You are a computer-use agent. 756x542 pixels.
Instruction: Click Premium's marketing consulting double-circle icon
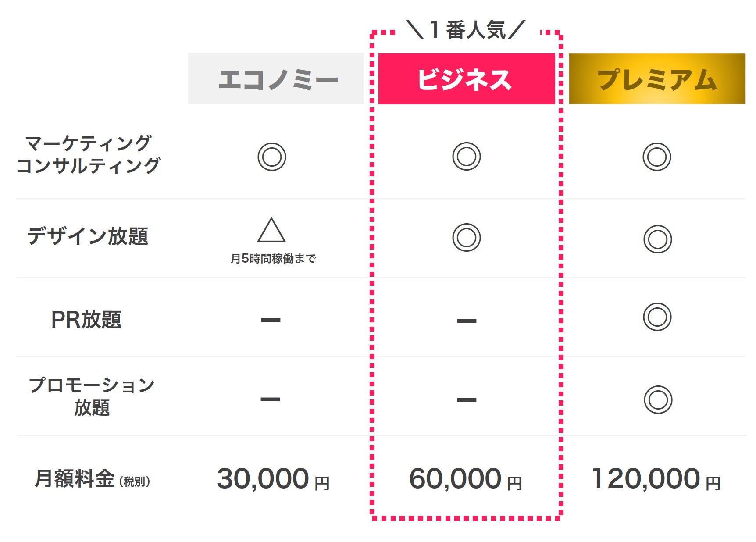tap(656, 157)
